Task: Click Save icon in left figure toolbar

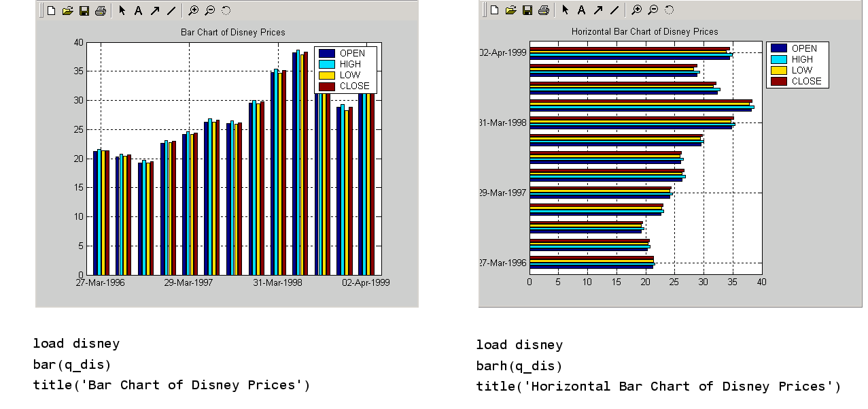Action: tap(84, 10)
